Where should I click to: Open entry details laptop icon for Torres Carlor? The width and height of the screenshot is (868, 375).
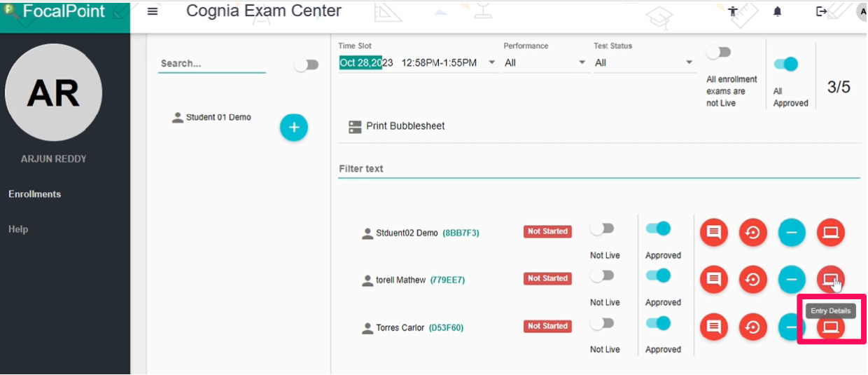click(x=831, y=327)
